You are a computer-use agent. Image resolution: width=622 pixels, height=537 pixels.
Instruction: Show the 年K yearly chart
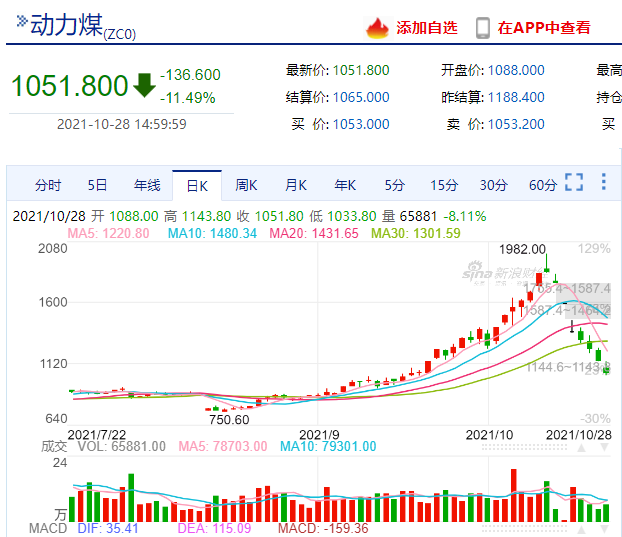(345, 185)
